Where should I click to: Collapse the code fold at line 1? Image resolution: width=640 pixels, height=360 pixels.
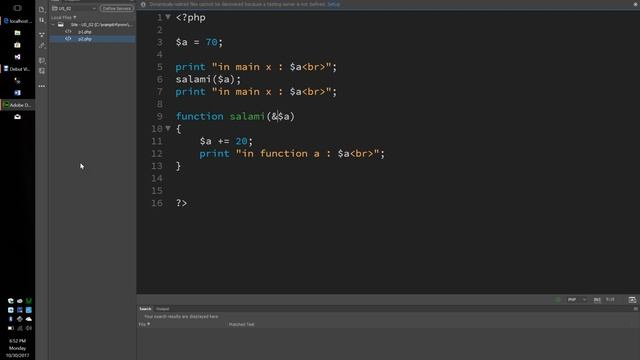[168, 17]
